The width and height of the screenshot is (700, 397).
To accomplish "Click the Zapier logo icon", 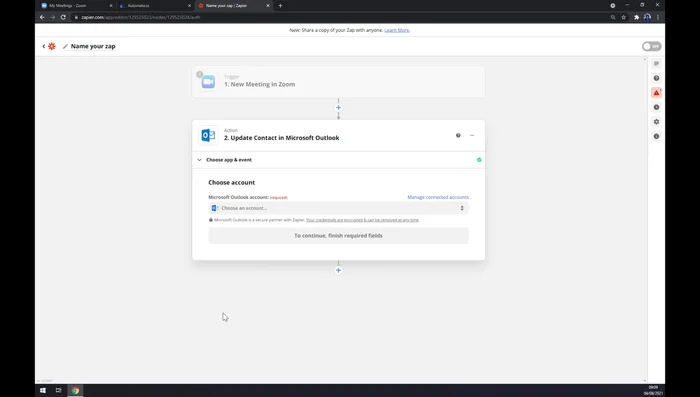I will [x=52, y=46].
